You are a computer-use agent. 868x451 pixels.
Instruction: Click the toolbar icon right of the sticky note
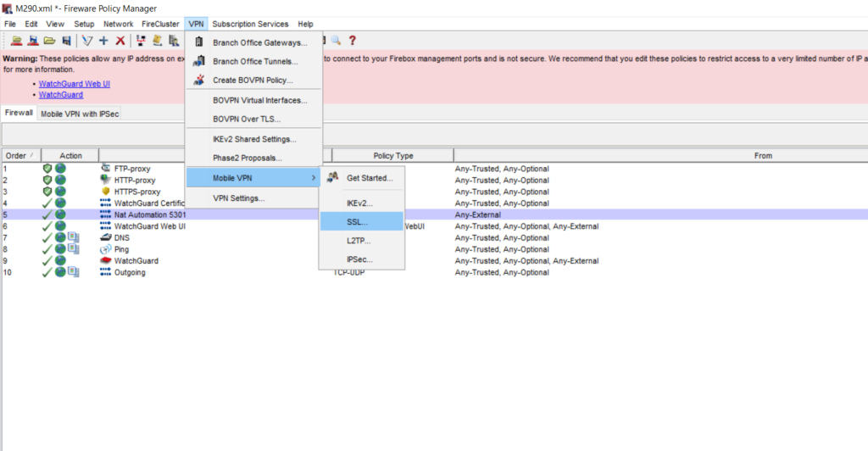coord(174,41)
